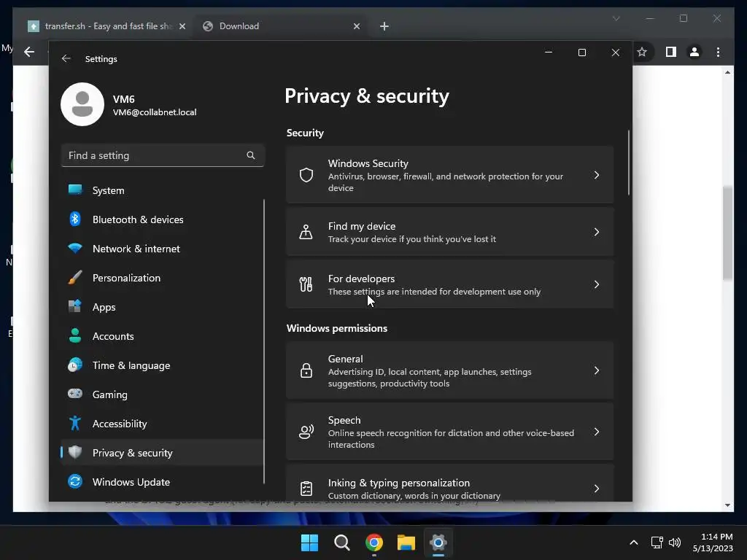
Task: Open Accessibility in Settings sidebar
Action: tap(162, 424)
